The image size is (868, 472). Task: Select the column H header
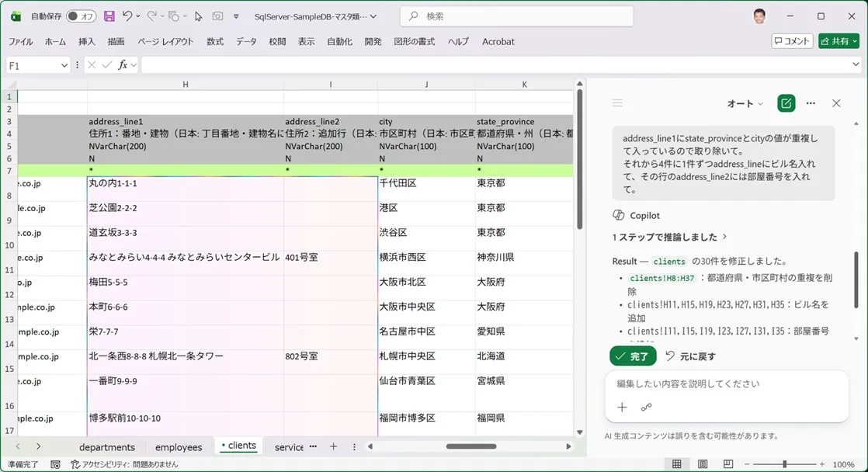[x=186, y=85]
